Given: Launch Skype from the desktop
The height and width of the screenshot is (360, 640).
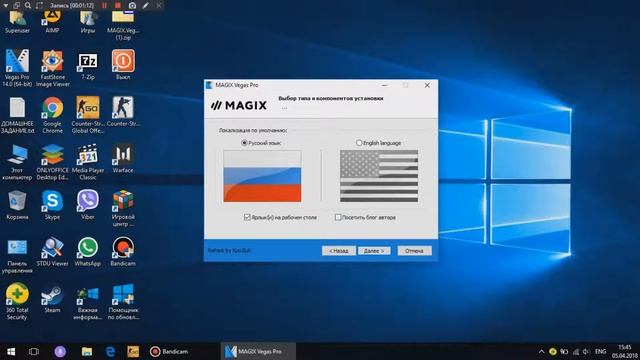Looking at the screenshot, I should pyautogui.click(x=52, y=205).
